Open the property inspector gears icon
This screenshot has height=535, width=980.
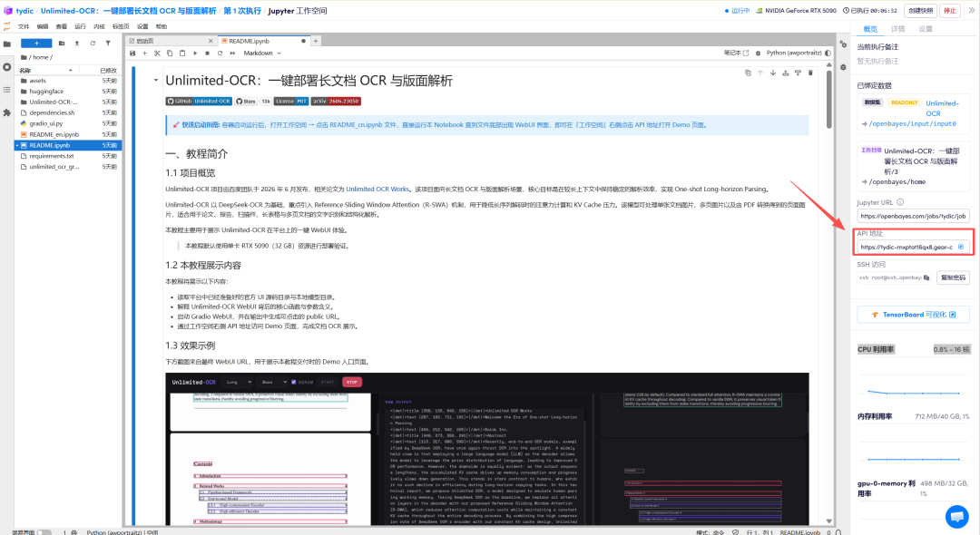[x=843, y=44]
